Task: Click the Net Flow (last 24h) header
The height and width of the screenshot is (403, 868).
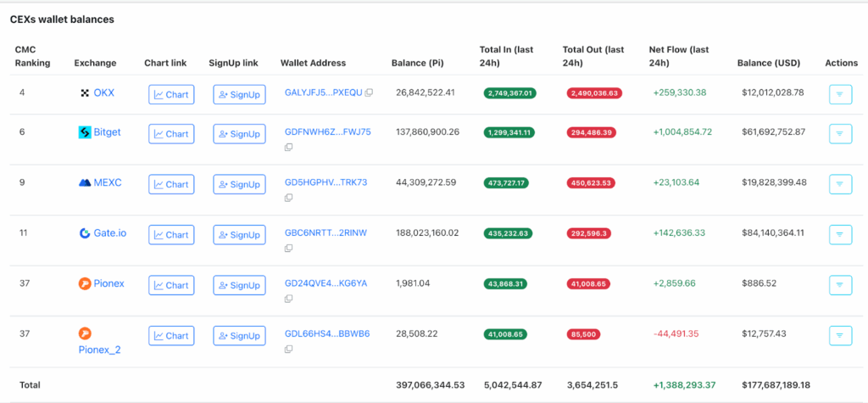Action: click(x=679, y=56)
